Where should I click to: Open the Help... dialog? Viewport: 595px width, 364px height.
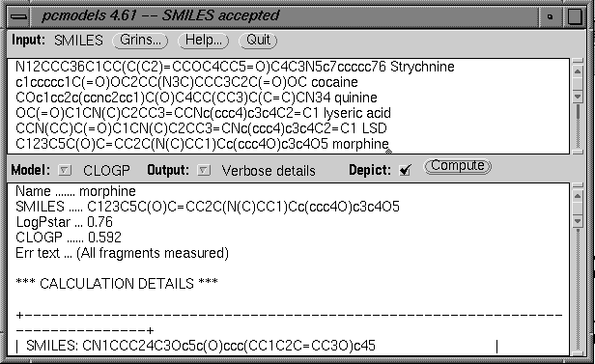coord(204,41)
